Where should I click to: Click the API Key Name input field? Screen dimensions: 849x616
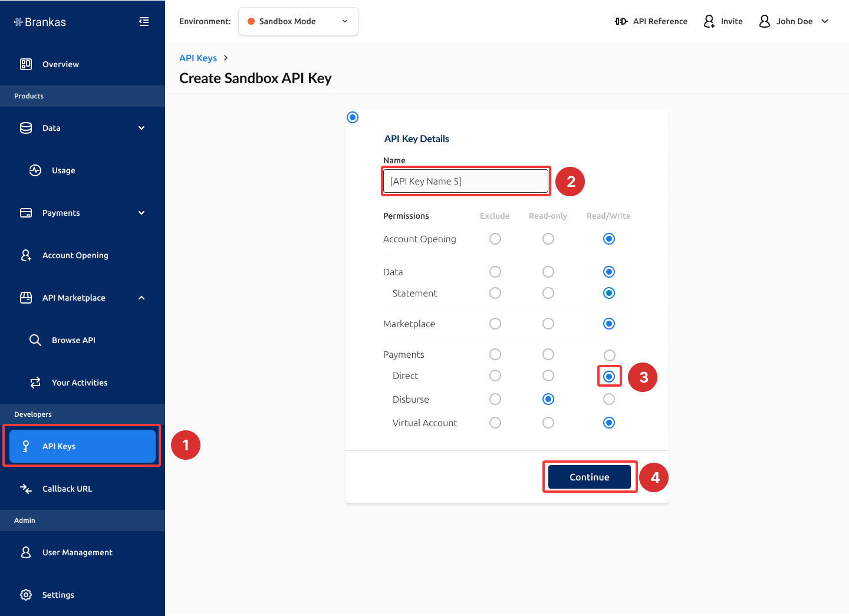coord(465,181)
